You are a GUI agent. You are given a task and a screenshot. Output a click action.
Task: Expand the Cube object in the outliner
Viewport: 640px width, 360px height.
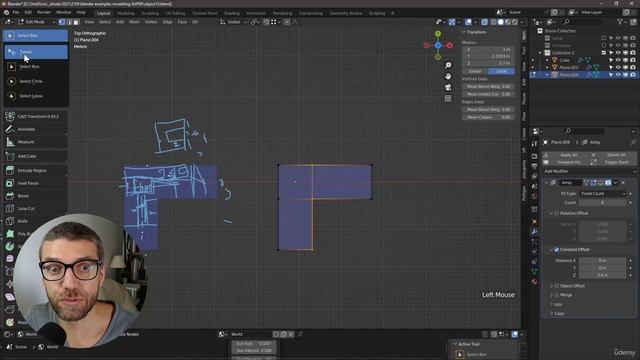coord(547,60)
